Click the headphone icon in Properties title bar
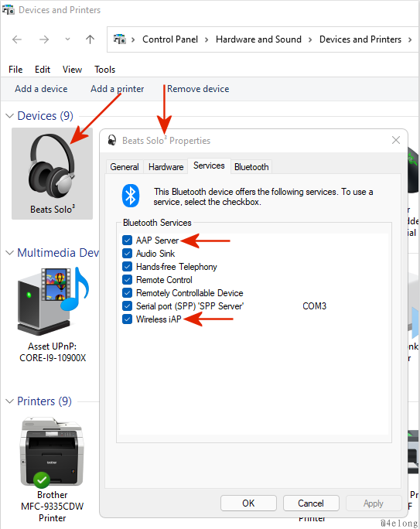Screen dimensions: 420x529 click(x=112, y=140)
